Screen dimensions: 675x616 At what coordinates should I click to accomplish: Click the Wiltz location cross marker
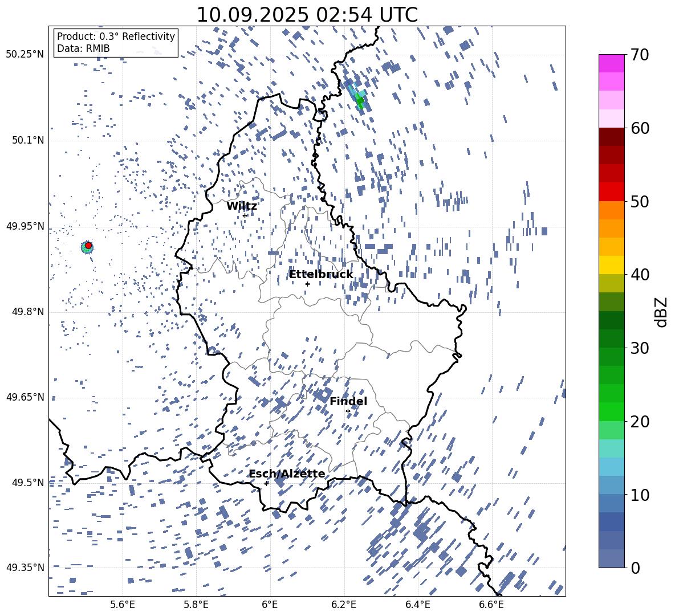245,215
